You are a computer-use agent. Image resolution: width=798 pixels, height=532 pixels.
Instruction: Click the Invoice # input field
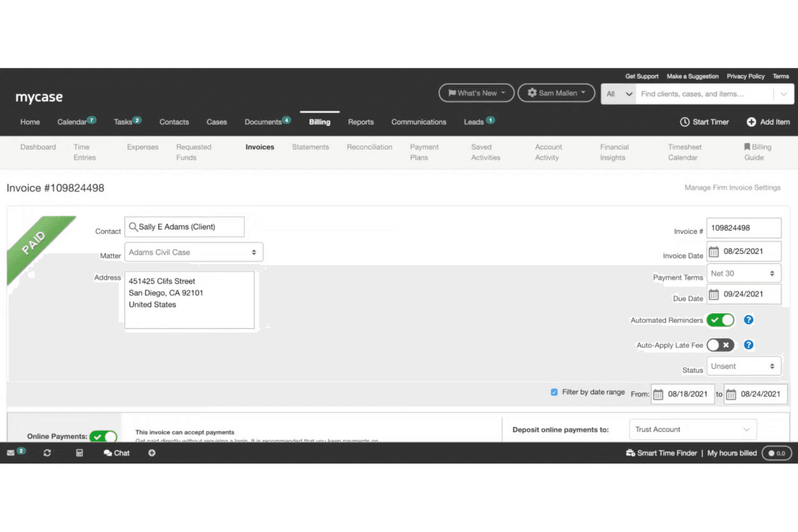pos(744,228)
